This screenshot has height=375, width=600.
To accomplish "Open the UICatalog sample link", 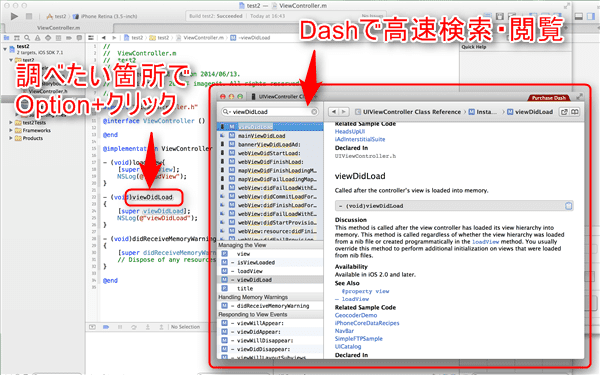I will tap(348, 347).
